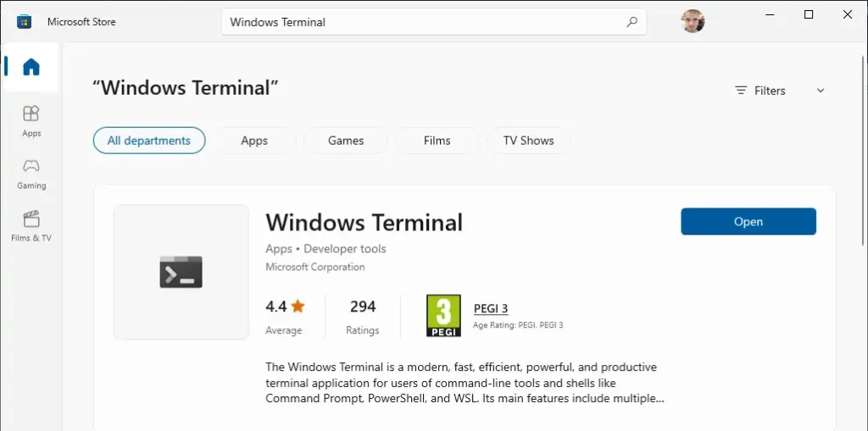Click the Apps • Developer tools category text

[325, 249]
